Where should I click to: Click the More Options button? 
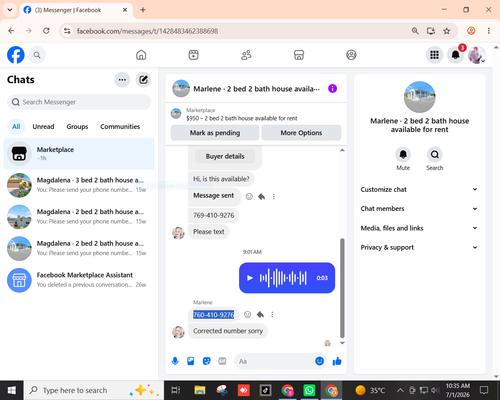coord(301,133)
